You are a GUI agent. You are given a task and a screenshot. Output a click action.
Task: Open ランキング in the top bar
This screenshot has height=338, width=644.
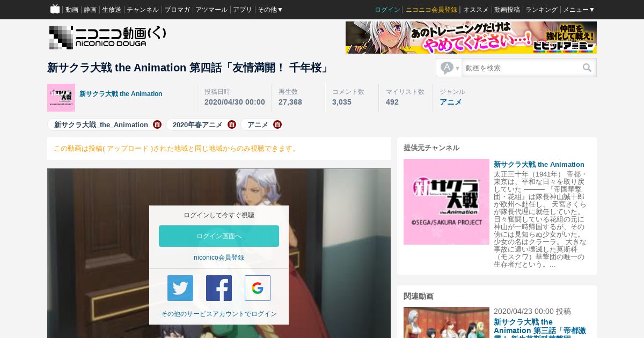coord(541,10)
